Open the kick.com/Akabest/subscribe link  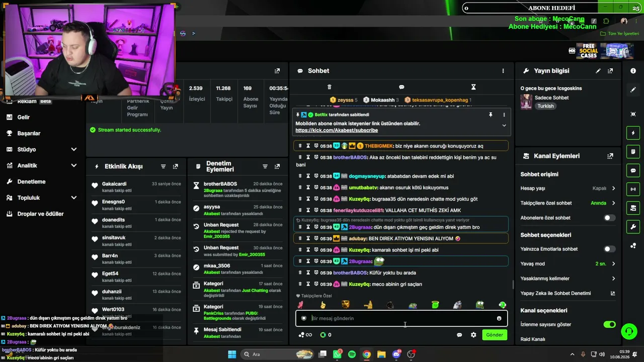[x=337, y=130]
